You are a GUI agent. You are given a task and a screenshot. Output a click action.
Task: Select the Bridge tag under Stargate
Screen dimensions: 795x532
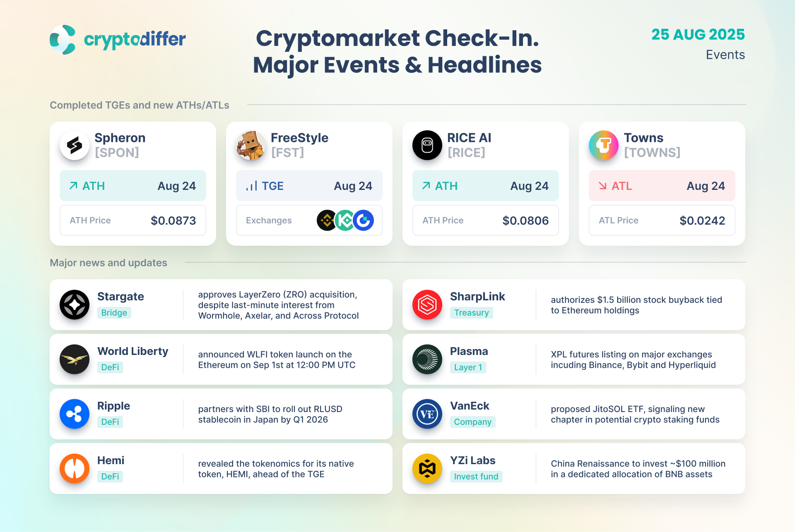pyautogui.click(x=114, y=313)
